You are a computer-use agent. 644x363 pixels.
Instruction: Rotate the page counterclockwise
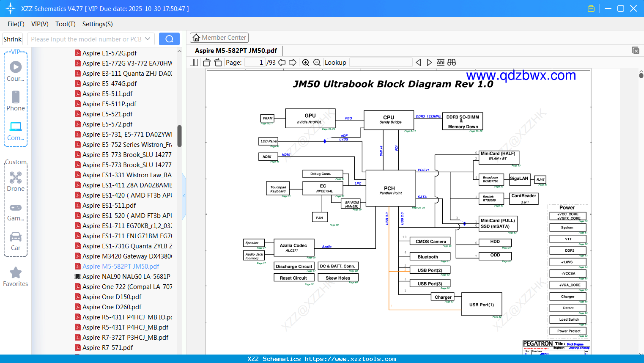point(207,63)
